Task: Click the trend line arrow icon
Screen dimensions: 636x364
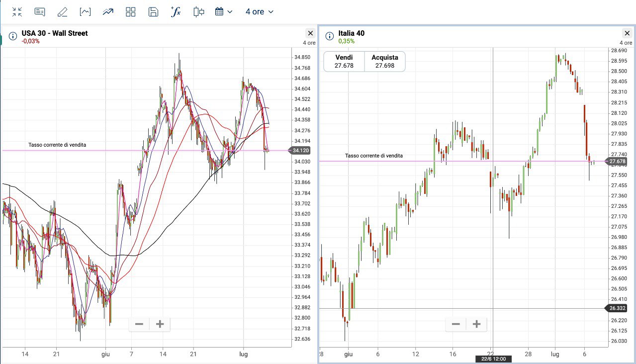Action: point(108,12)
